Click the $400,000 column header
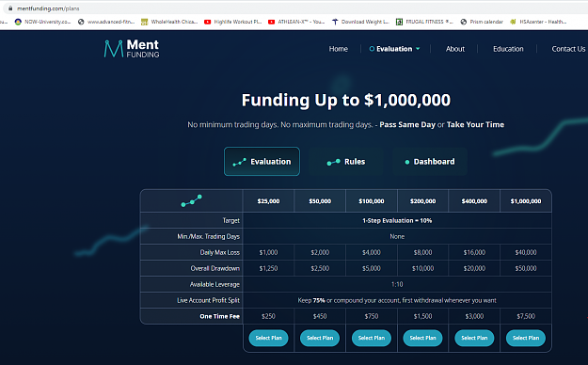This screenshot has width=588, height=365. point(474,201)
